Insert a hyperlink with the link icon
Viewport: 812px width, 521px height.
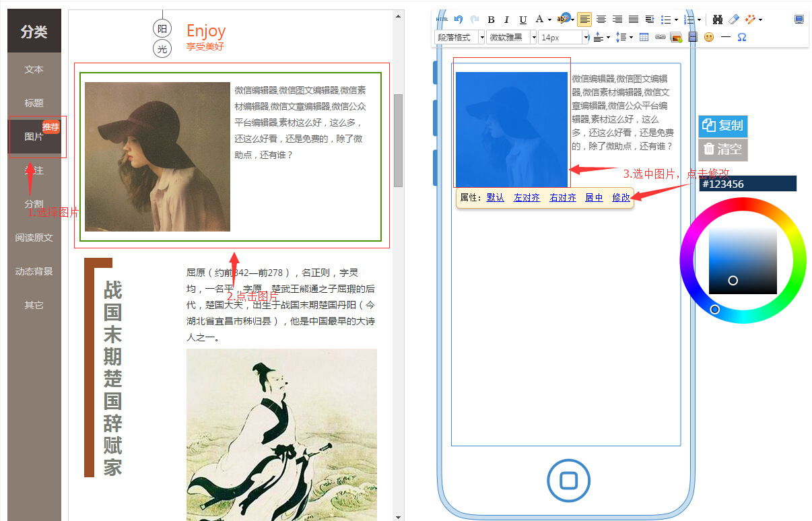(x=660, y=37)
